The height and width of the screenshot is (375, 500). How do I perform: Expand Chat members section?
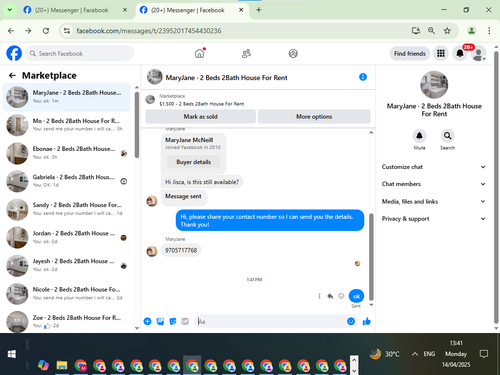(434, 184)
